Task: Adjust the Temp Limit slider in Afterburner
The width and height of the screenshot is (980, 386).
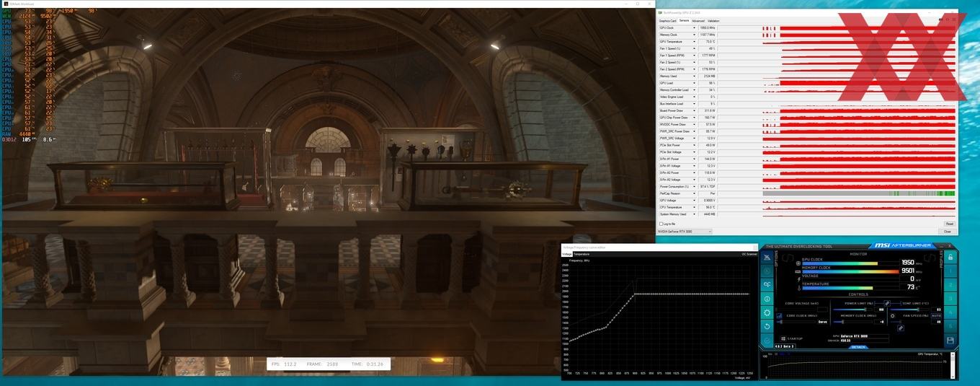Action: 910,310
